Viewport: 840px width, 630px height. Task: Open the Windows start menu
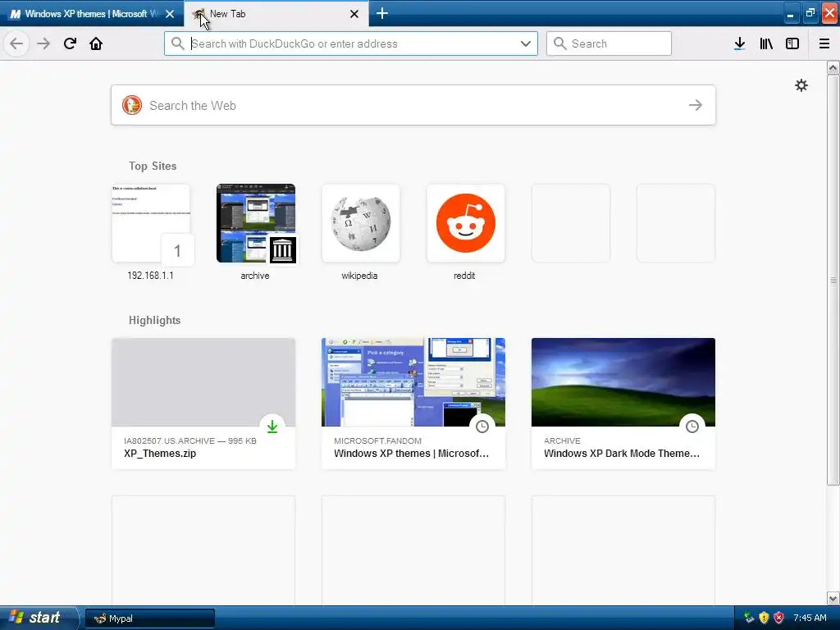38,618
